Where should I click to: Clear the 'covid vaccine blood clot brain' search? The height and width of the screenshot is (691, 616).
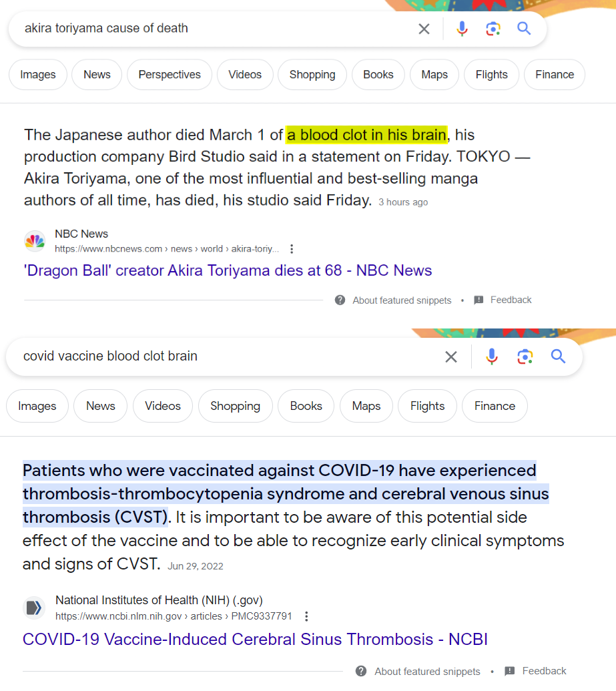pos(450,357)
